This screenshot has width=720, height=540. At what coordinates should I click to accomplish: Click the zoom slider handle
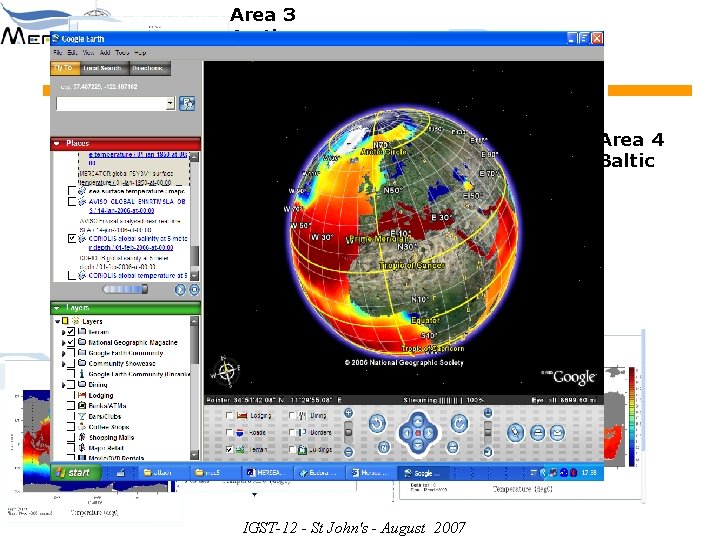coord(349,432)
